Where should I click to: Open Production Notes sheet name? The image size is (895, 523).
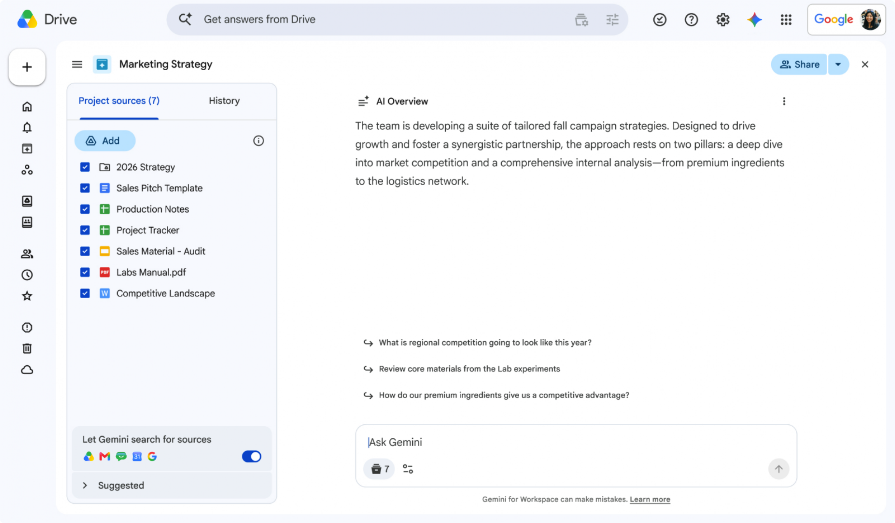point(152,210)
